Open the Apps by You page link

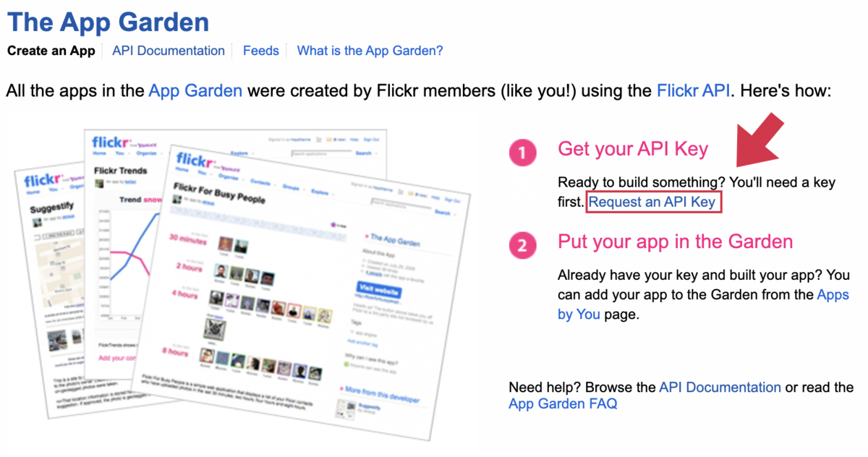pos(703,305)
